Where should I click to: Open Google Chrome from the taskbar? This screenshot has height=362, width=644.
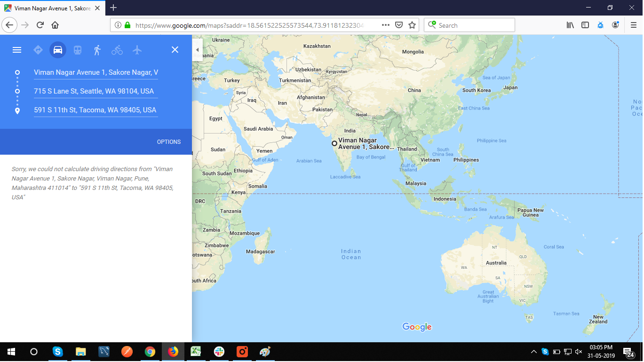[150, 352]
